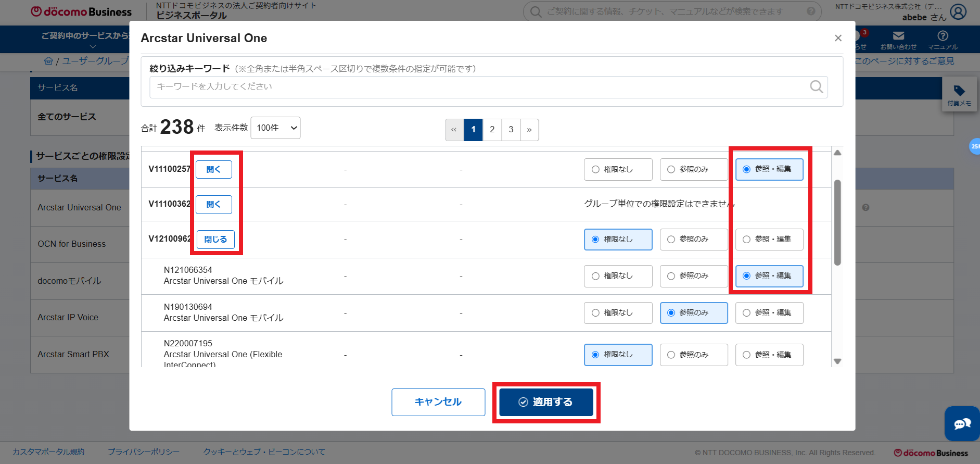980x464 pixels.
Task: Click the blue side feedback badge
Action: pos(974,146)
